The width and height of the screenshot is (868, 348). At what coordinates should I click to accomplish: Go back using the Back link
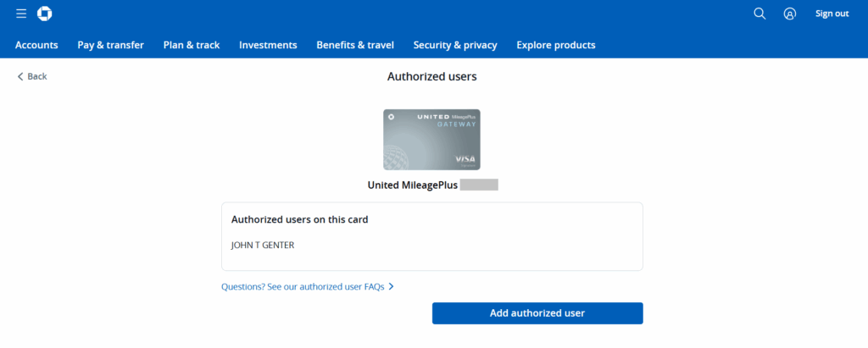pyautogui.click(x=32, y=76)
